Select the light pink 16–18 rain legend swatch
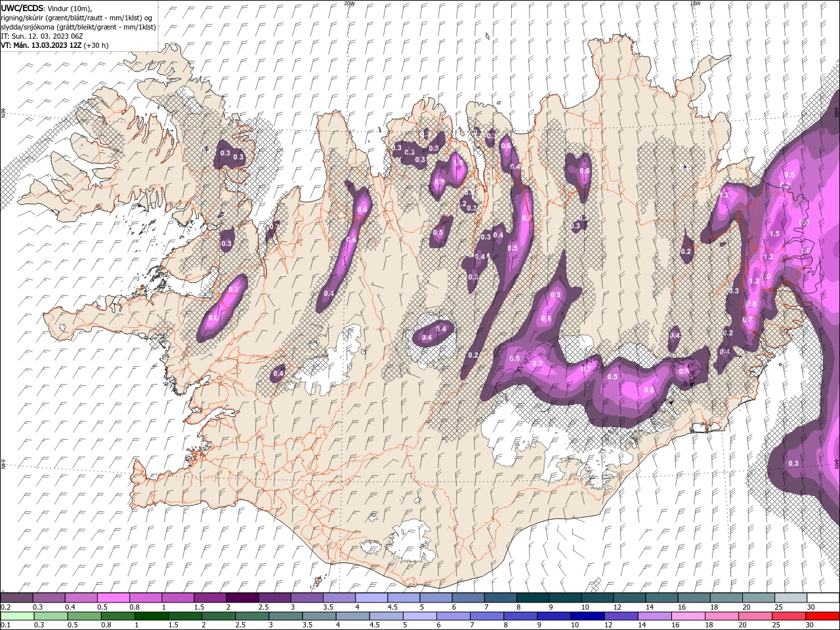 (688, 616)
